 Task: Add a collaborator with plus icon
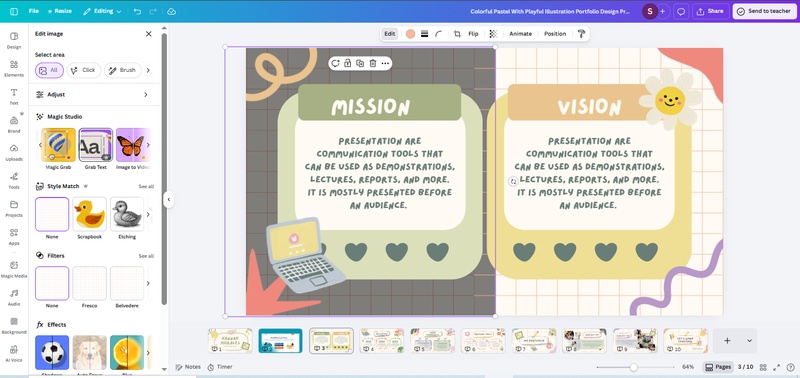662,11
